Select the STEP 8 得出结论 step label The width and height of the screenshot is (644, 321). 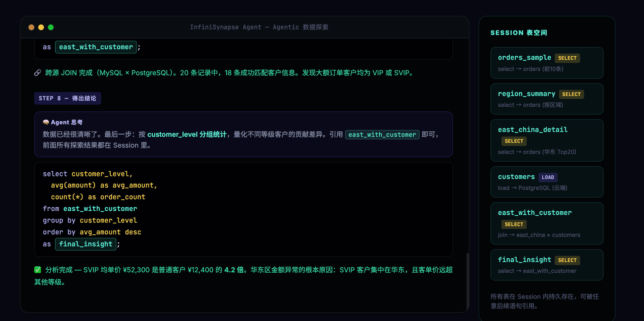[67, 98]
